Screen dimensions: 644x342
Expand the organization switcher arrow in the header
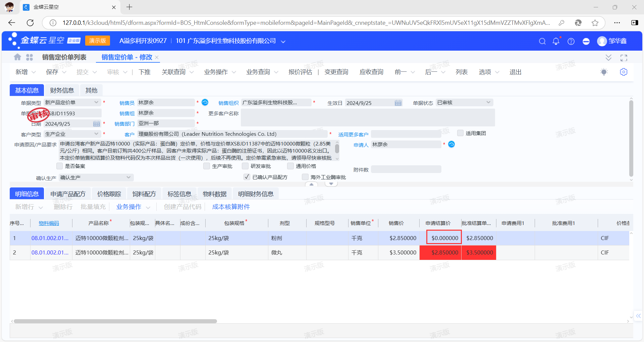click(x=283, y=42)
